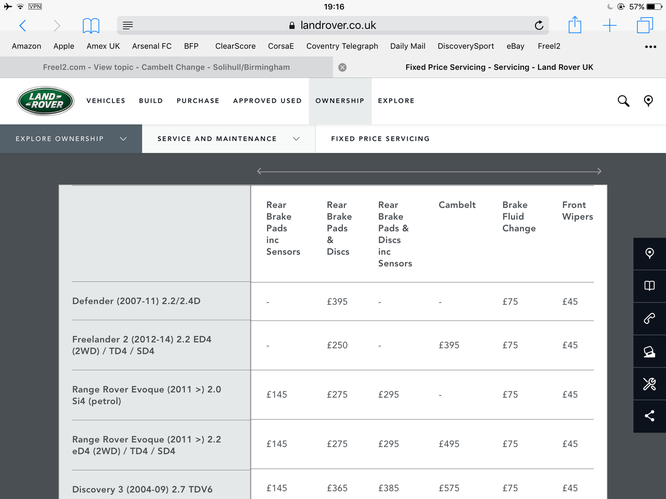The image size is (666, 499).
Task: Open Safari bookmarks book icon
Action: point(91,25)
